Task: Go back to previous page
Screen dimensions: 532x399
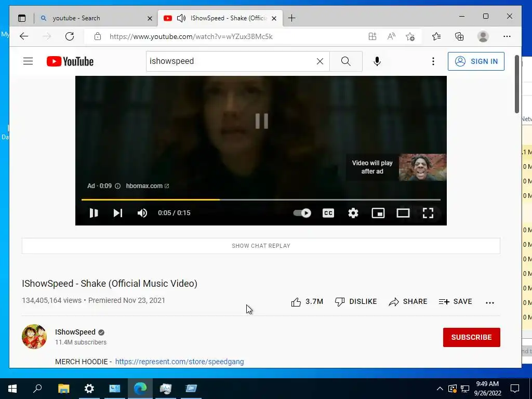Action: (x=24, y=36)
